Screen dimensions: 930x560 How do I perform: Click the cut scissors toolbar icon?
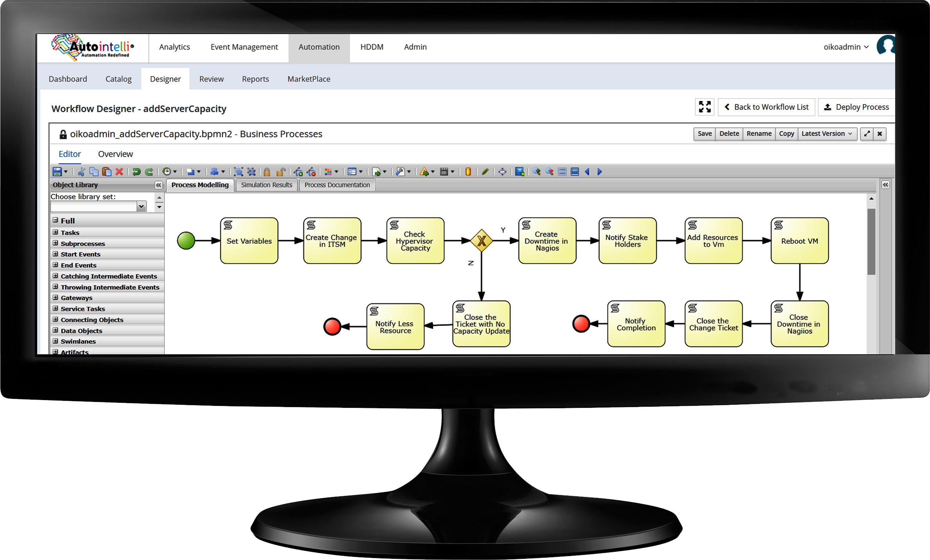click(x=81, y=171)
